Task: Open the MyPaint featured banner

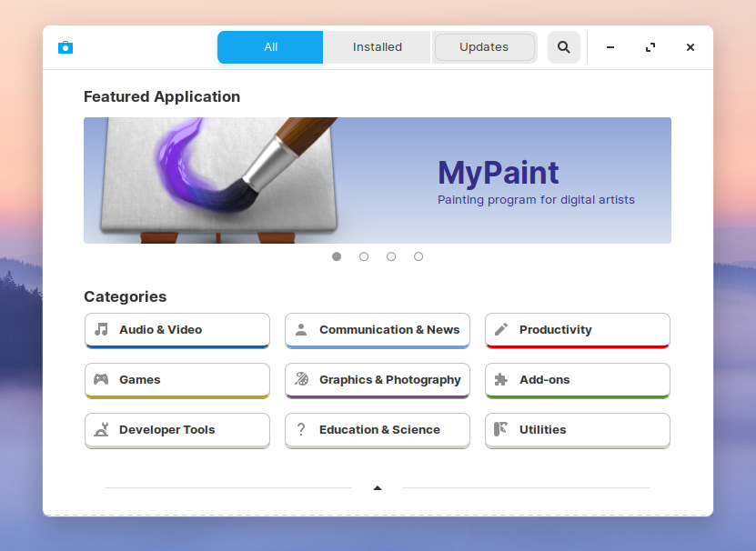Action: pos(378,180)
